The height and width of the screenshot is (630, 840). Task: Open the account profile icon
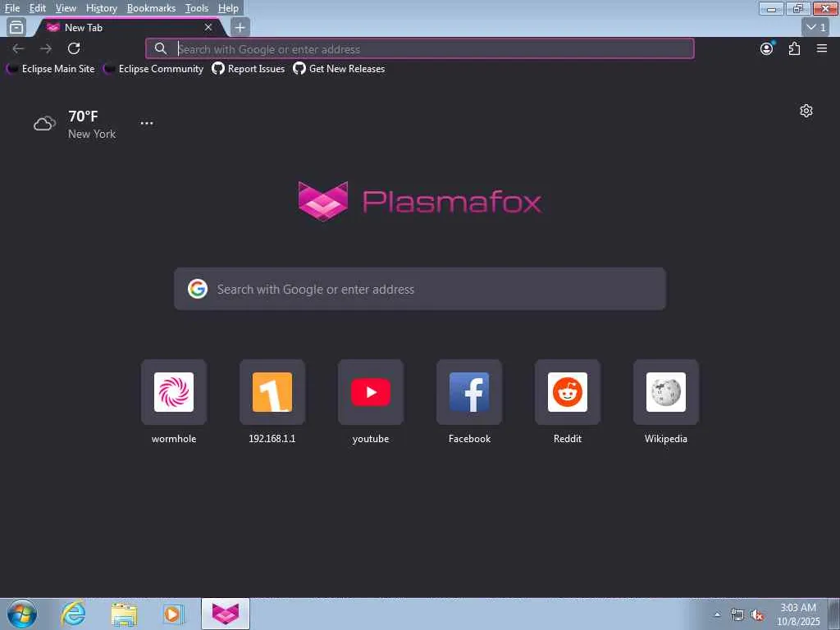(767, 48)
